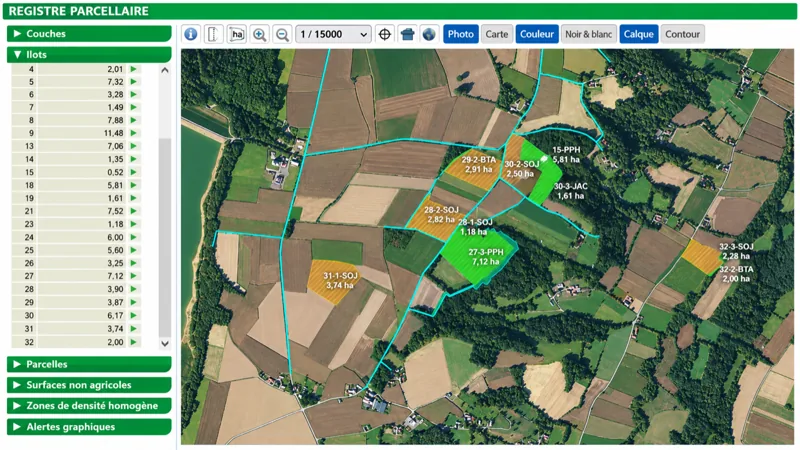800x450 pixels.
Task: Click green arrow for ilot 24
Action: tap(134, 237)
